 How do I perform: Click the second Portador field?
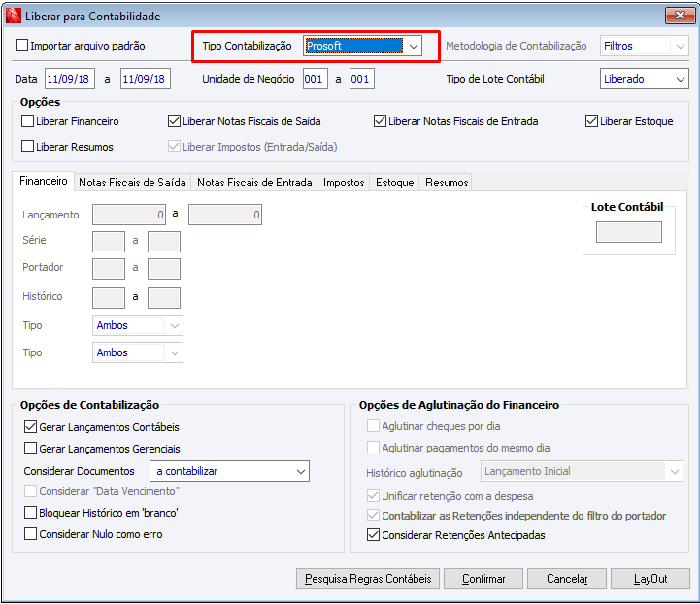(x=164, y=269)
